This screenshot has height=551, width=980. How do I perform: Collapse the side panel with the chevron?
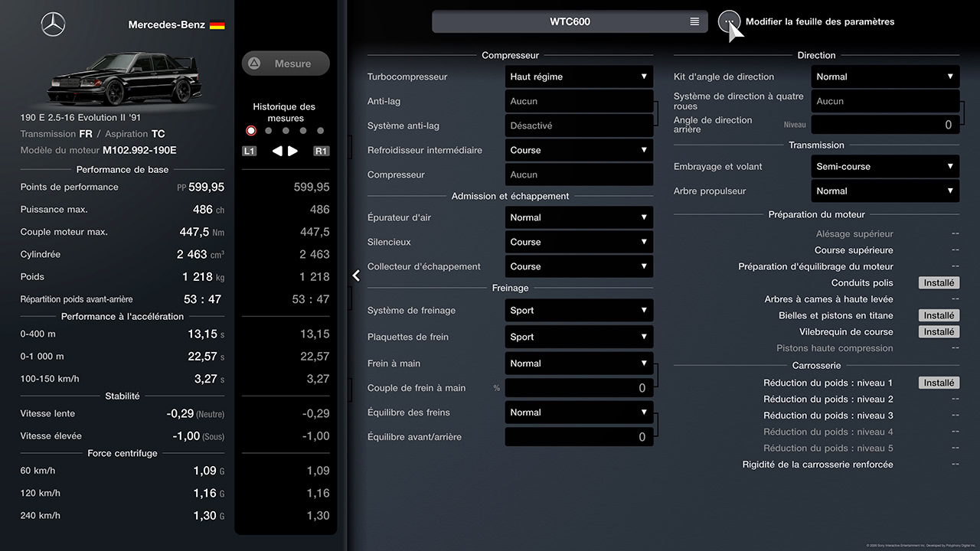click(x=356, y=275)
